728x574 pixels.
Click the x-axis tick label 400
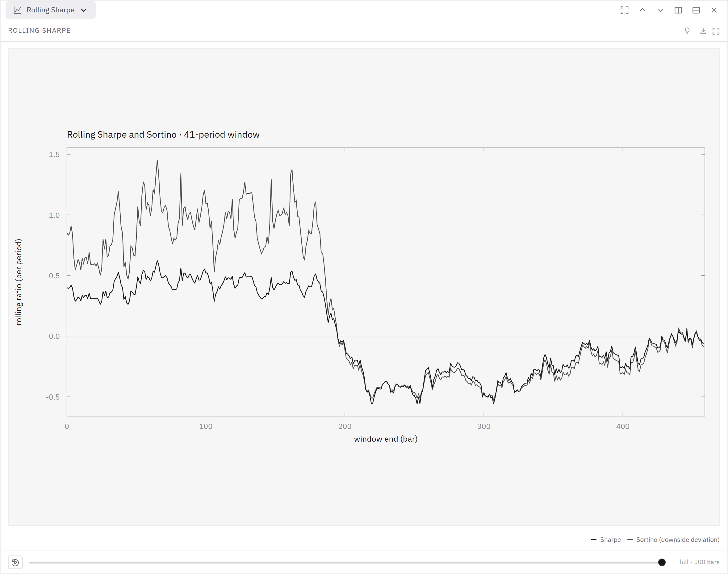tap(623, 426)
